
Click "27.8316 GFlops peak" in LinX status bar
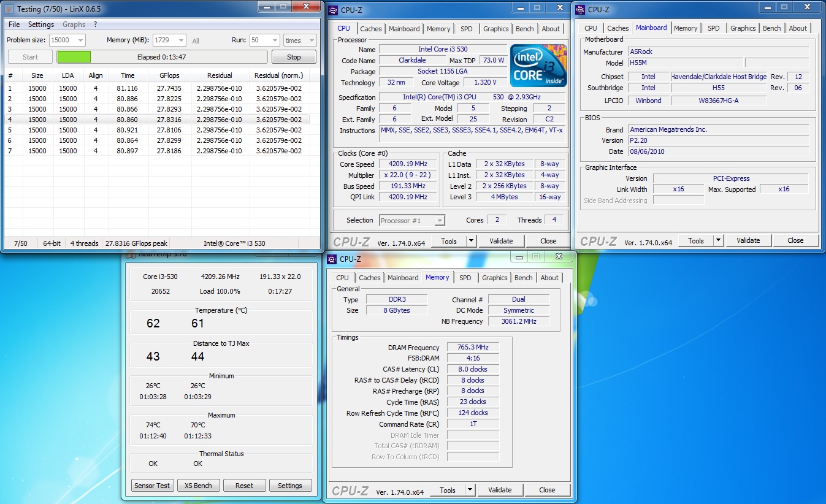(137, 243)
